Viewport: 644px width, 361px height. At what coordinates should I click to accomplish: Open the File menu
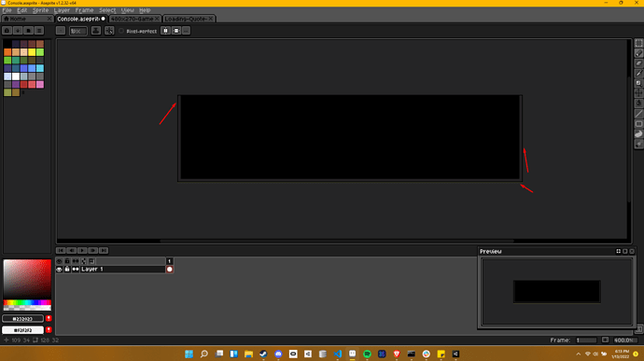coord(7,10)
